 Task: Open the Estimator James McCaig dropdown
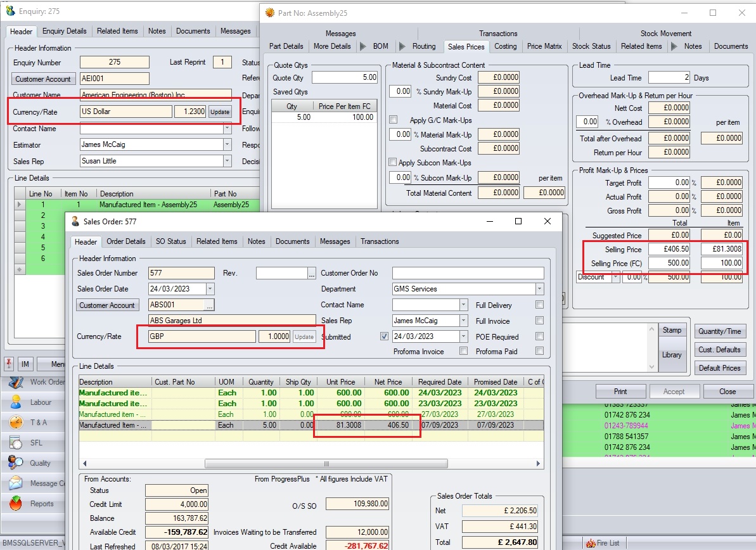227,144
